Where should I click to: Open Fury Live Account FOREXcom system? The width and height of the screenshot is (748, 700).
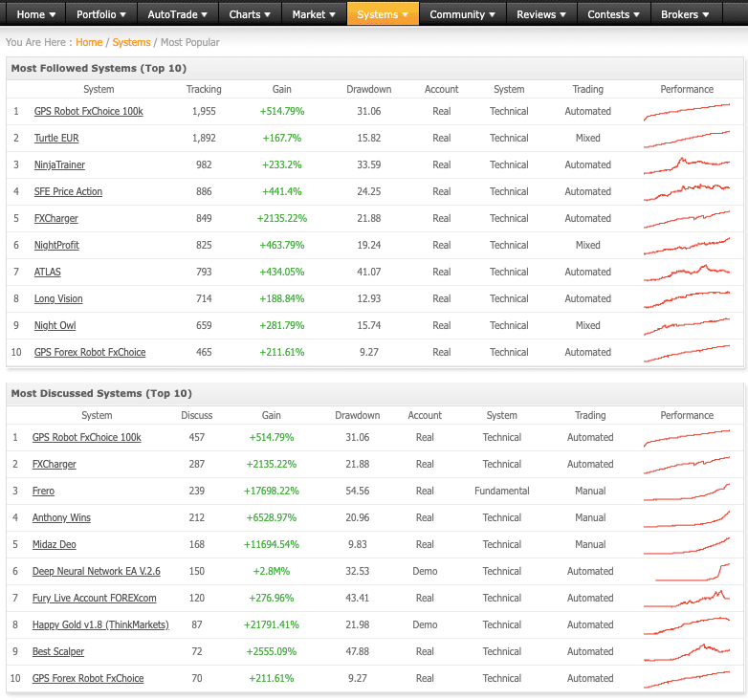point(94,598)
